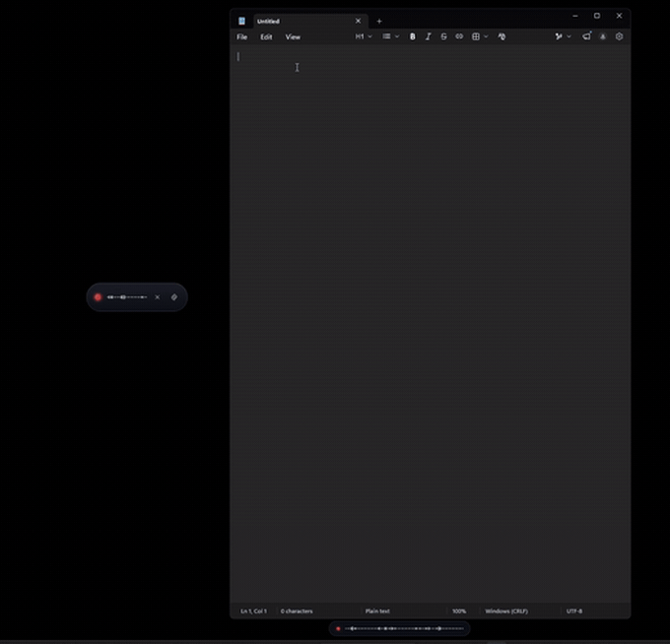This screenshot has width=670, height=644.
Task: Click Plain text in the status bar
Action: [377, 612]
